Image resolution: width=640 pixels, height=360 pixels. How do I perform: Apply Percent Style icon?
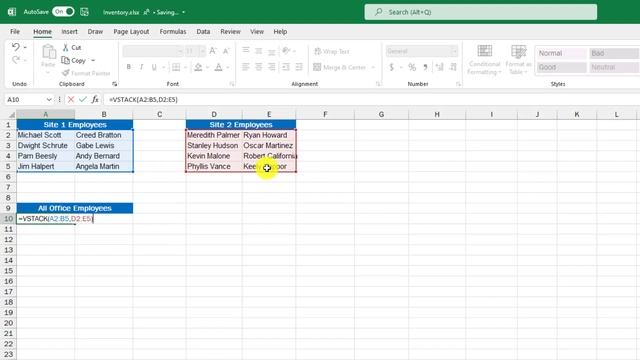tap(412, 67)
